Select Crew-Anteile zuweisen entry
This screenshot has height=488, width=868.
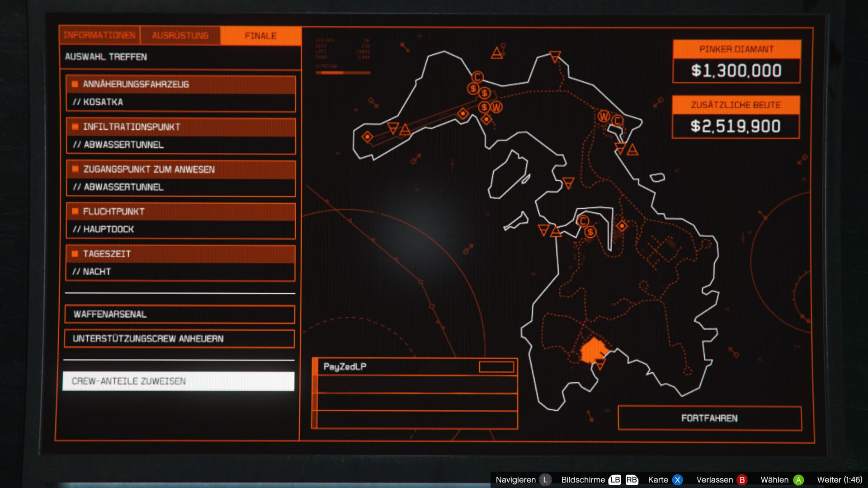click(x=179, y=381)
